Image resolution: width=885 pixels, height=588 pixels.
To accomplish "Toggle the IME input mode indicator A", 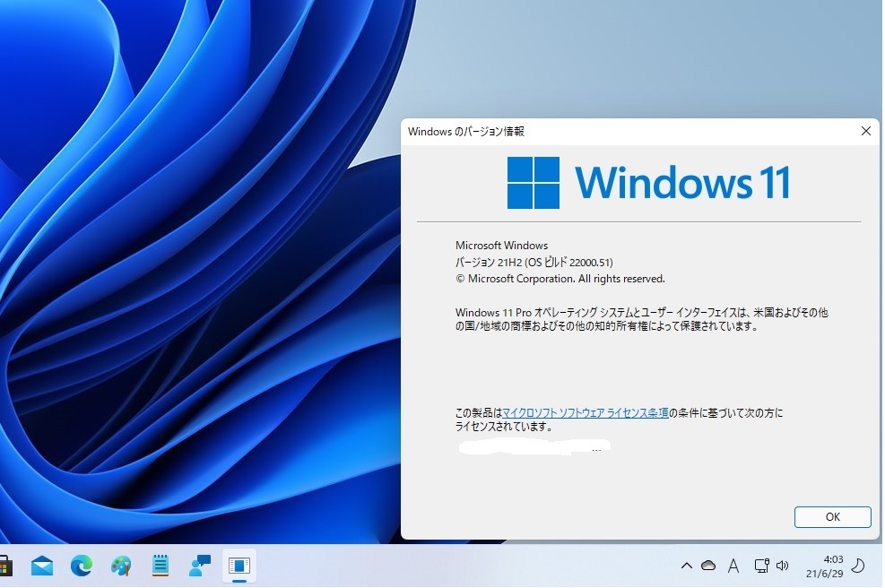I will (x=733, y=566).
